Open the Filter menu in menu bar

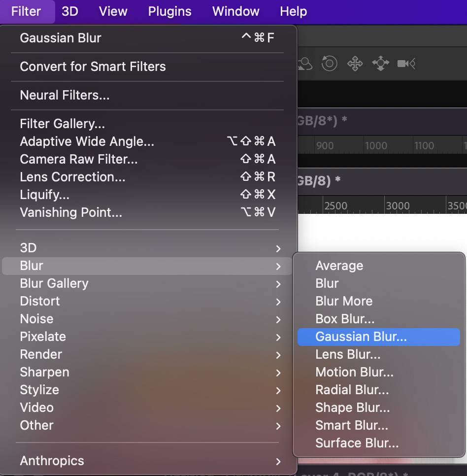26,11
